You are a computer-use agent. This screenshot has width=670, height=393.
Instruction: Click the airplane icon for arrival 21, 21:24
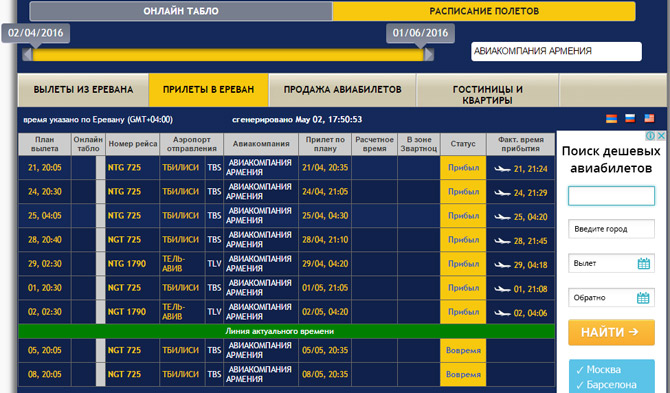(x=502, y=169)
